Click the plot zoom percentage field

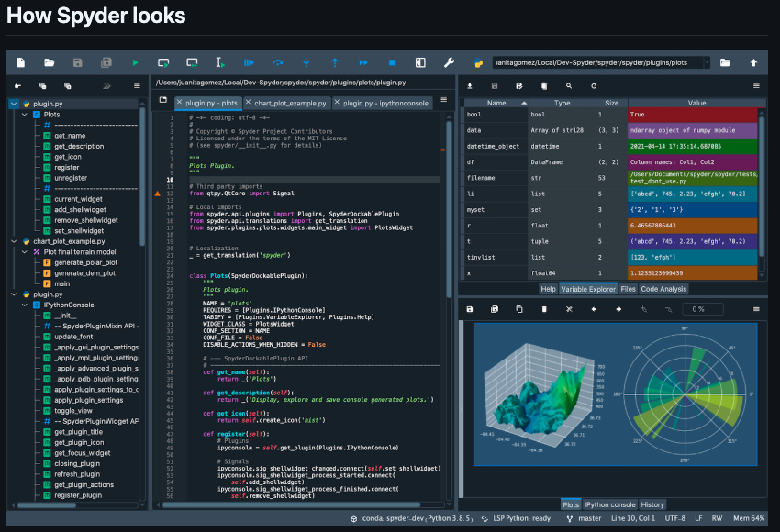tap(702, 309)
